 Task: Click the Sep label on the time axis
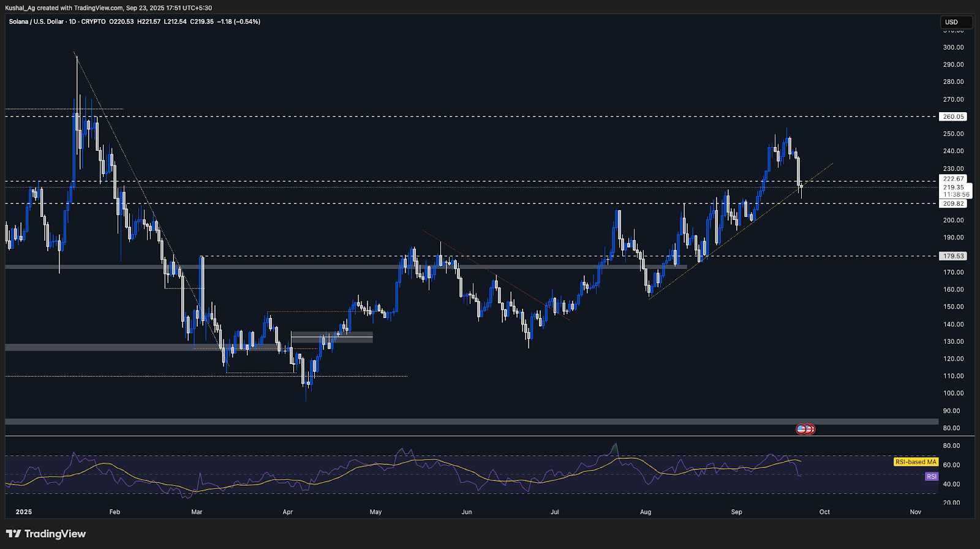point(736,512)
